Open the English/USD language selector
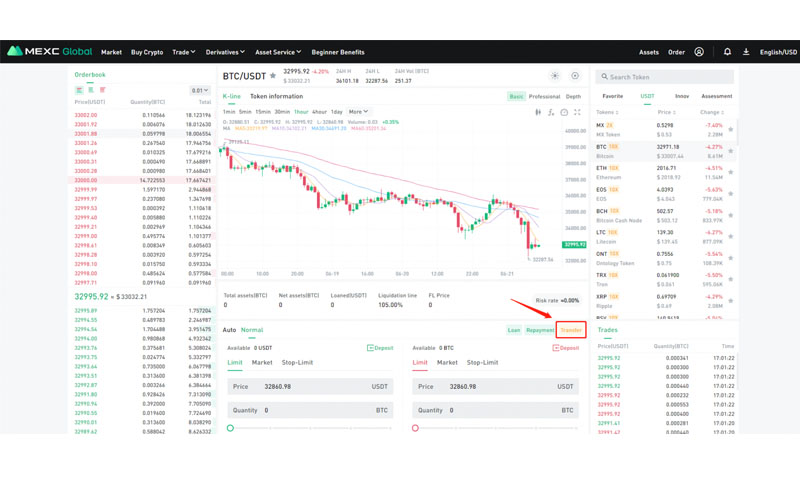Viewport: 800px width, 492px height. pyautogui.click(x=778, y=52)
